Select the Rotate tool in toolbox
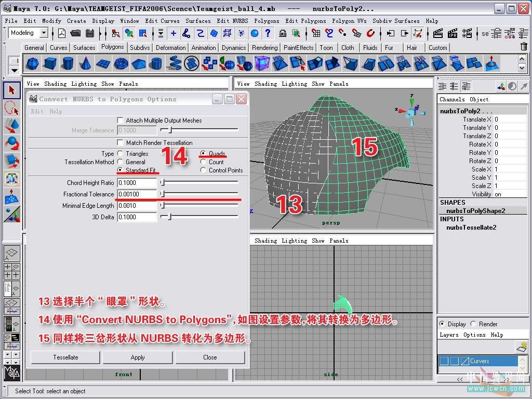This screenshot has height=399, width=532. click(12, 143)
